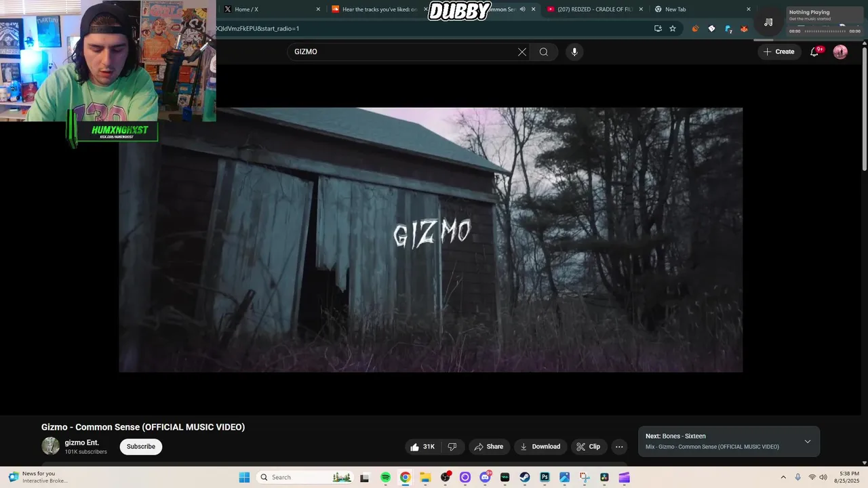Viewport: 868px width, 488px height.
Task: Open Steam from the taskbar
Action: [x=525, y=477]
